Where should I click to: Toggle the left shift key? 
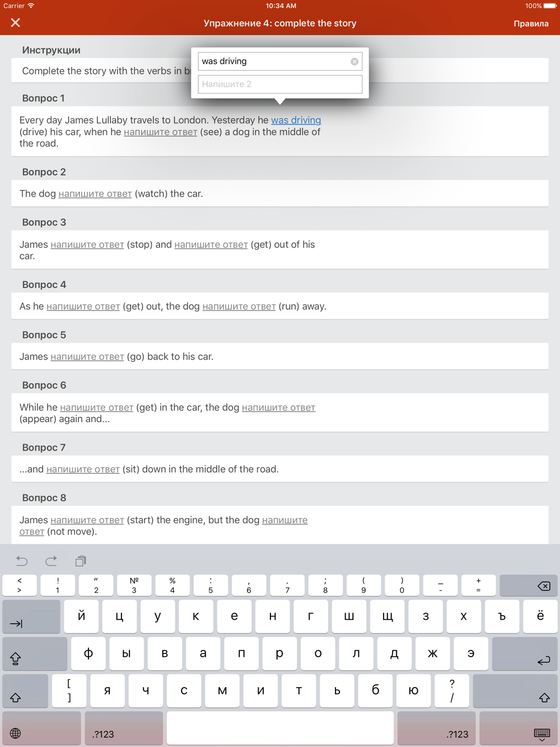click(25, 691)
